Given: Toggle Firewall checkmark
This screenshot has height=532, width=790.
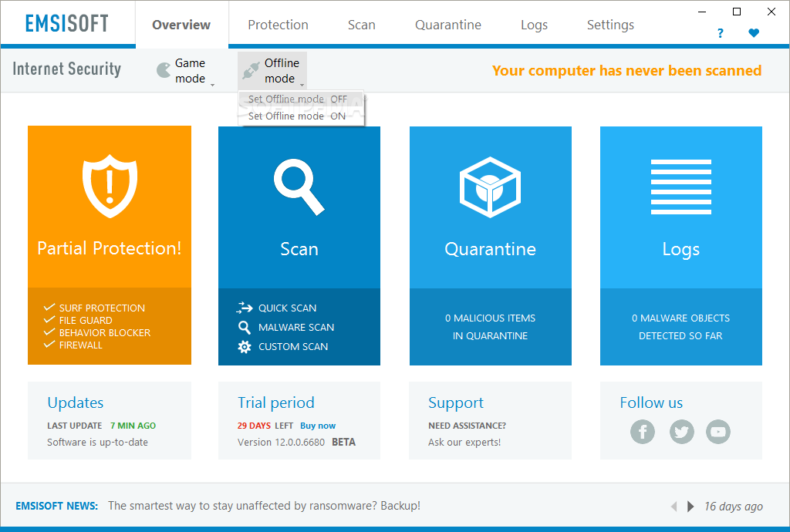Looking at the screenshot, I should pyautogui.click(x=49, y=345).
